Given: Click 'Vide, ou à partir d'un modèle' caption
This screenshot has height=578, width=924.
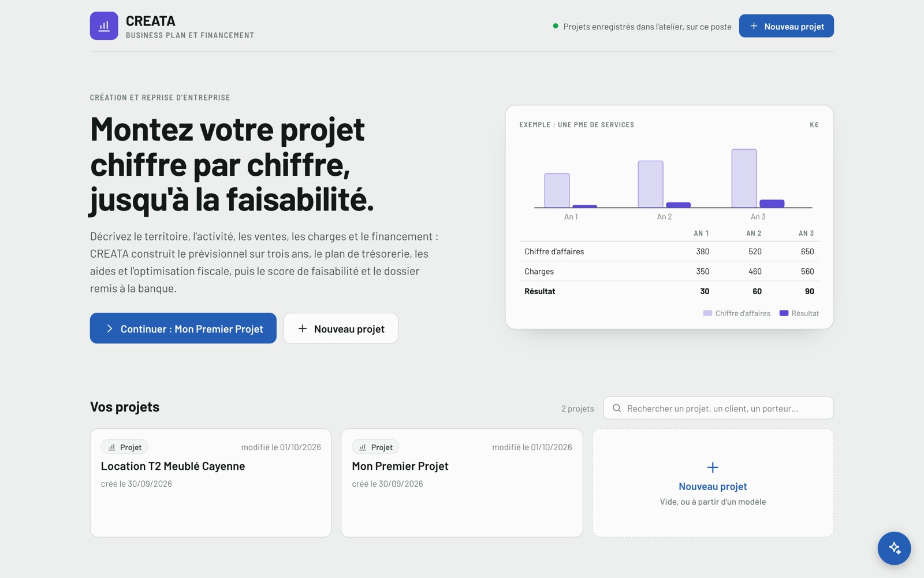Looking at the screenshot, I should click(x=713, y=502).
